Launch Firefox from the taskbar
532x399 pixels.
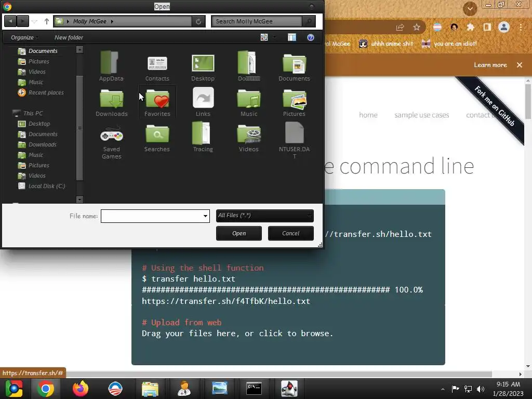coord(81,389)
